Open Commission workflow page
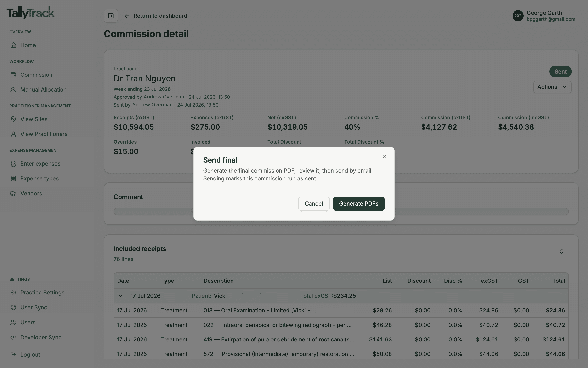The height and width of the screenshot is (368, 588). (36, 75)
